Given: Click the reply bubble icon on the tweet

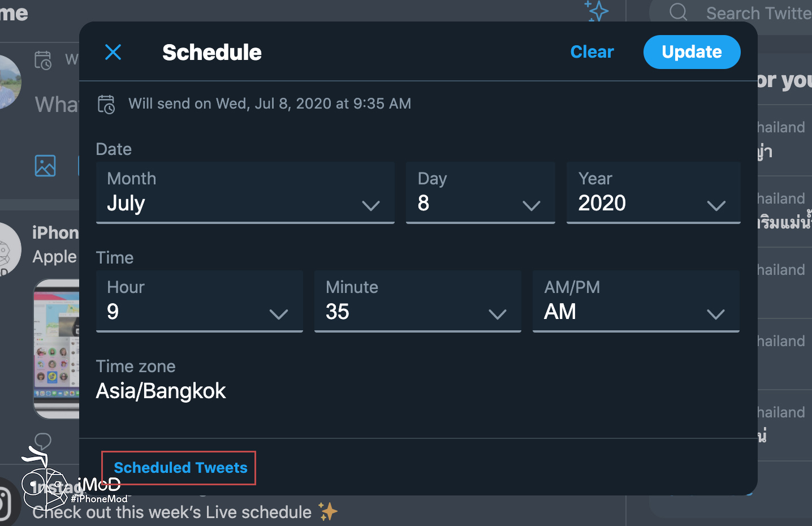Looking at the screenshot, I should click(x=42, y=442).
